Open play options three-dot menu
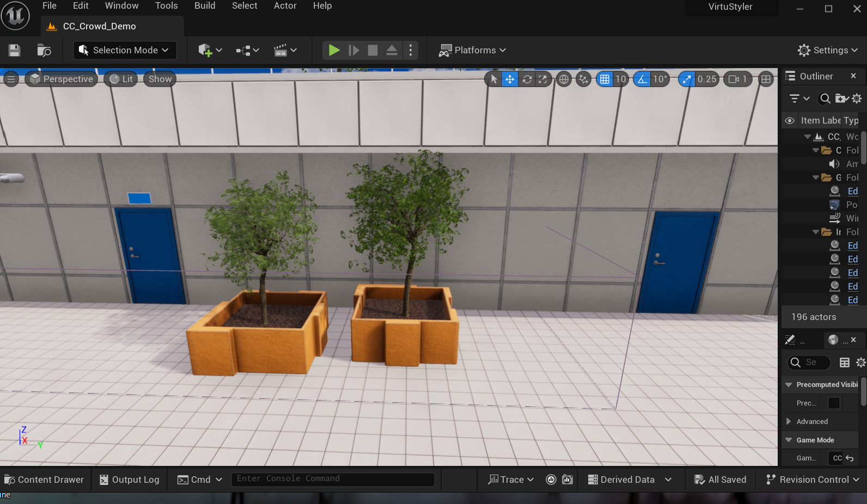This screenshot has width=867, height=504. pyautogui.click(x=411, y=50)
